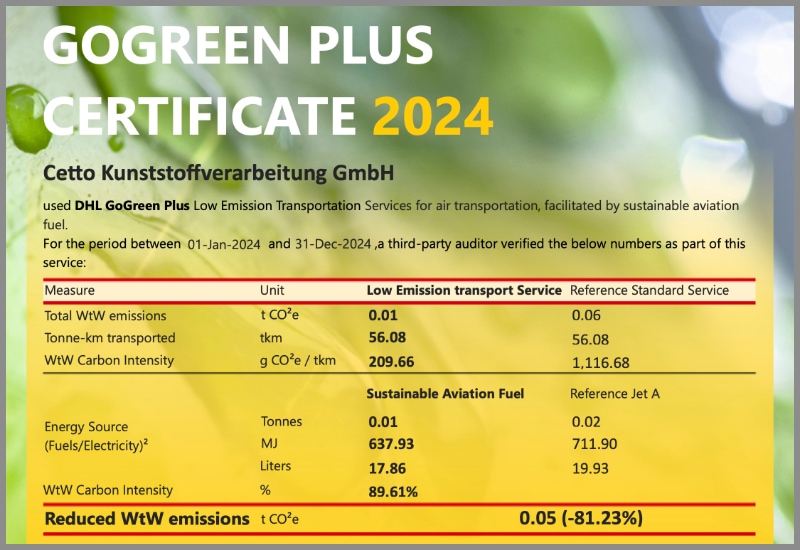Click the 'Measure' column header
Viewport: 800px width, 550px height.
click(x=70, y=290)
